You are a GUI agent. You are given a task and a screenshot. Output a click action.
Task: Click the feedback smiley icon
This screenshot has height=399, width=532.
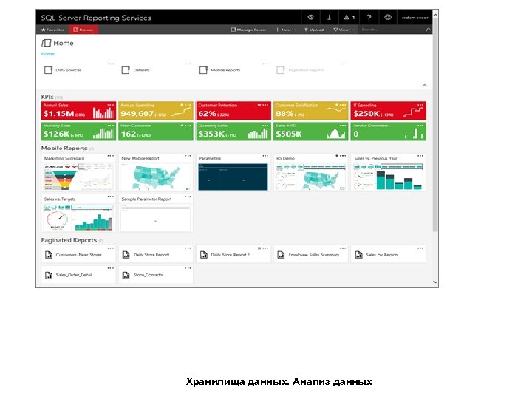[x=388, y=17]
